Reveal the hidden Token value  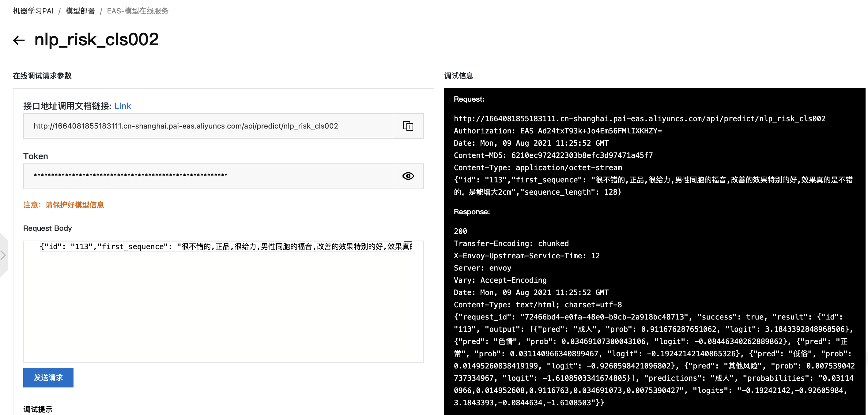408,176
